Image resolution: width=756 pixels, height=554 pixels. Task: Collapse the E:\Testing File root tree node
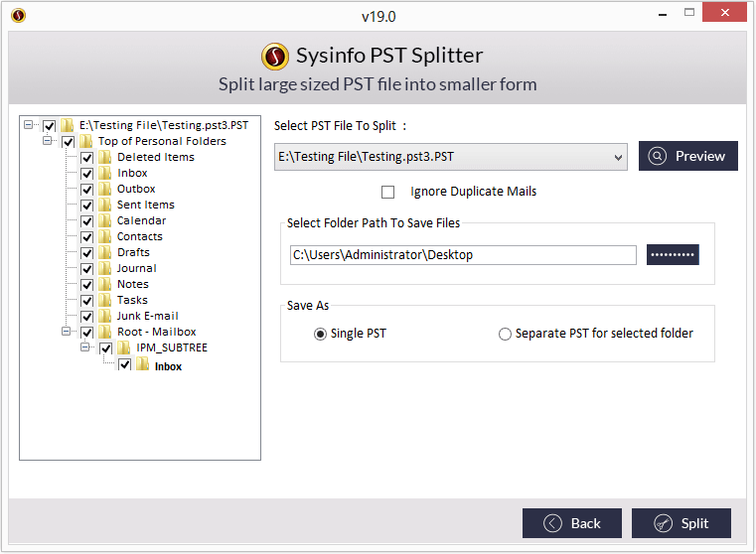[29, 125]
